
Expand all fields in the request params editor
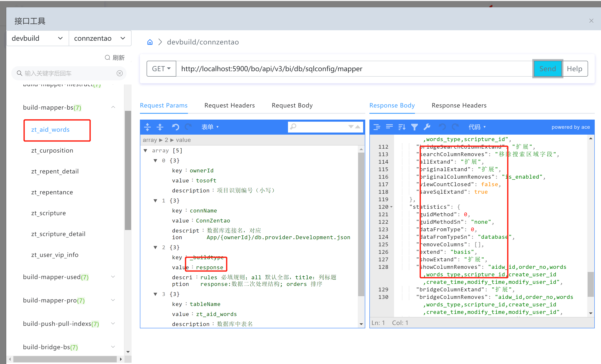tap(147, 127)
